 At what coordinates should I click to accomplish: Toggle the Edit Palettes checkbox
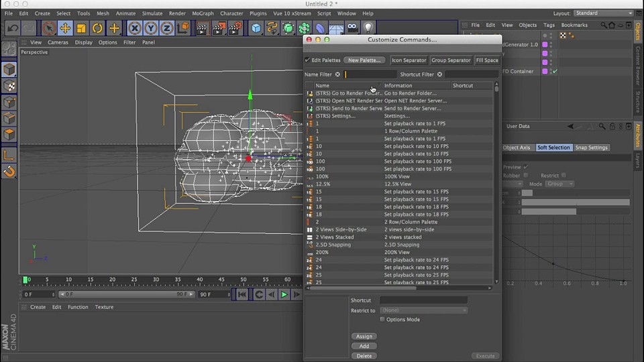pos(307,60)
